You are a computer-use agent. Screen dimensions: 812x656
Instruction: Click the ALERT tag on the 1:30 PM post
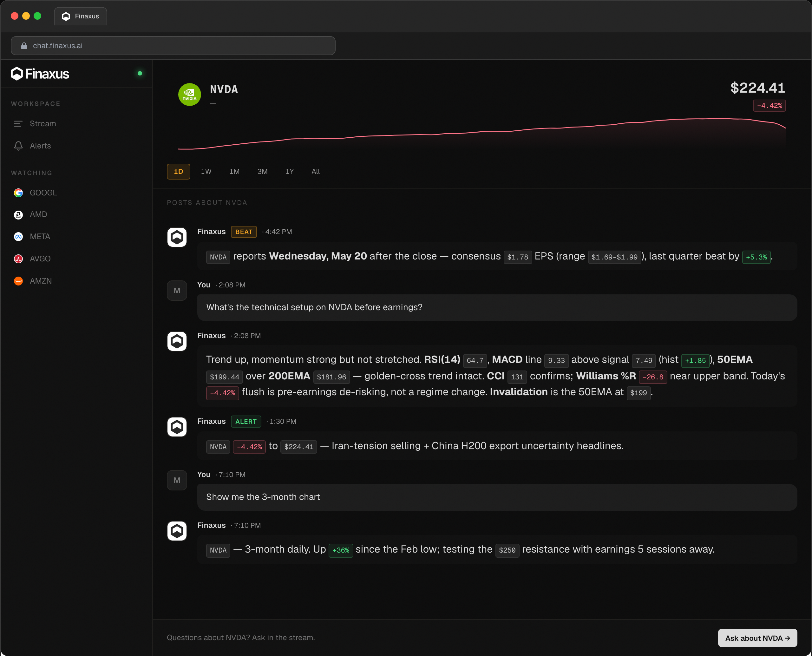pos(246,422)
